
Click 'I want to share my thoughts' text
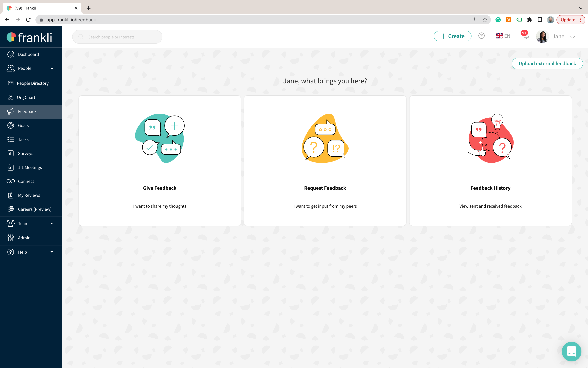[x=160, y=206]
